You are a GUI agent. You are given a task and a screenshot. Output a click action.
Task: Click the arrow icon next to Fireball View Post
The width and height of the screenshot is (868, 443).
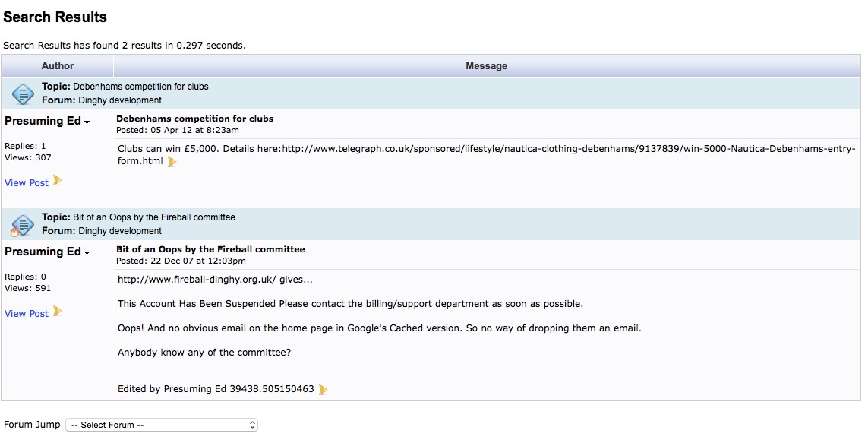pos(58,312)
